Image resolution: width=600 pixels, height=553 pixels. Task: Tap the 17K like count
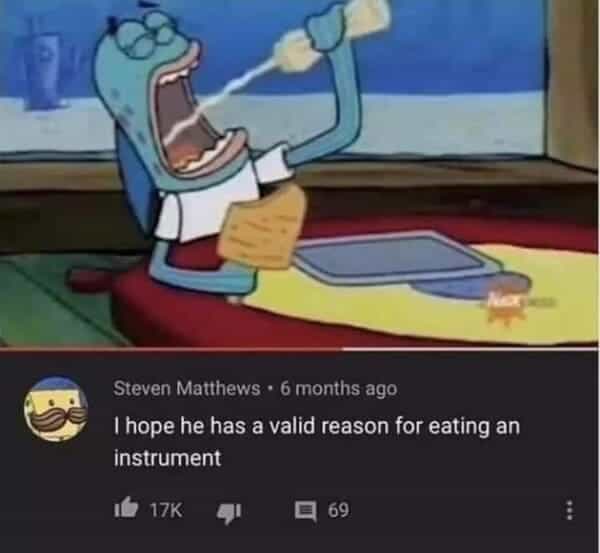(166, 510)
